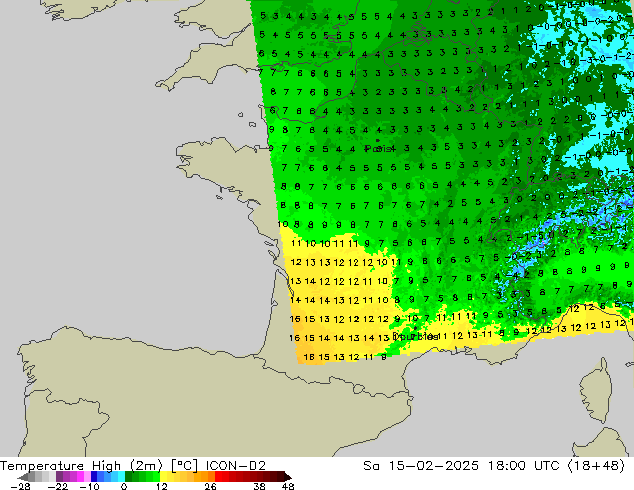Pick the dark green swatch on the color scale
This screenshot has width=634, height=490.
128,477
